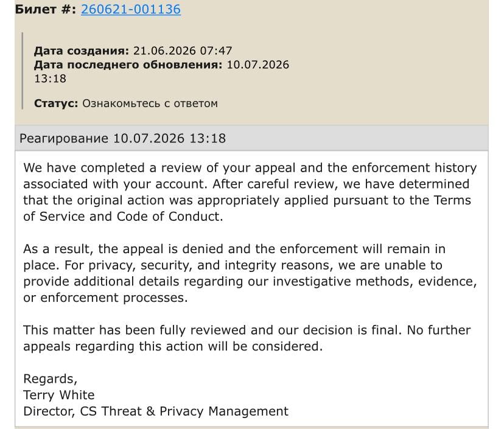Click the creation date 21.06.2026 07:47
The image size is (504, 429).
pyautogui.click(x=183, y=51)
